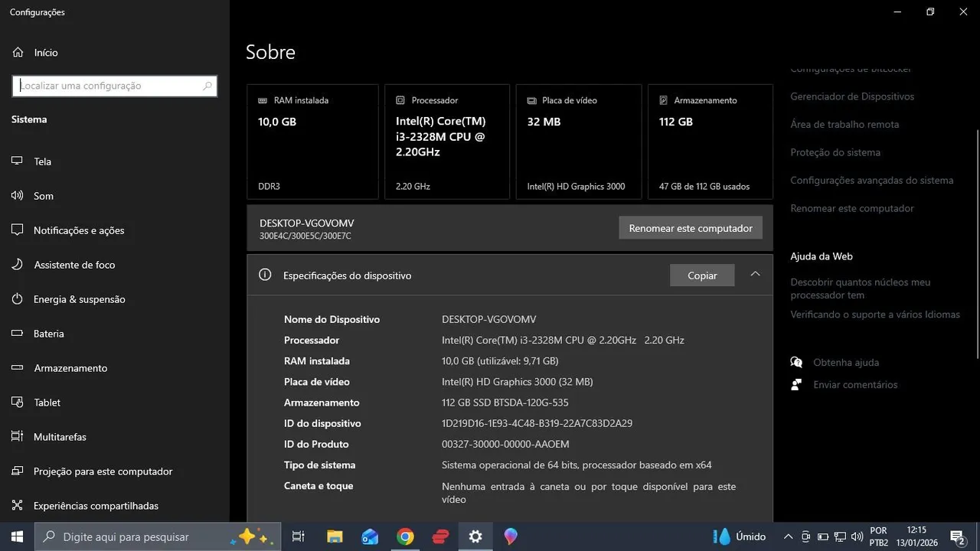Viewport: 980px width, 551px height.
Task: Click the magnifier icon in settings search
Action: tap(207, 86)
